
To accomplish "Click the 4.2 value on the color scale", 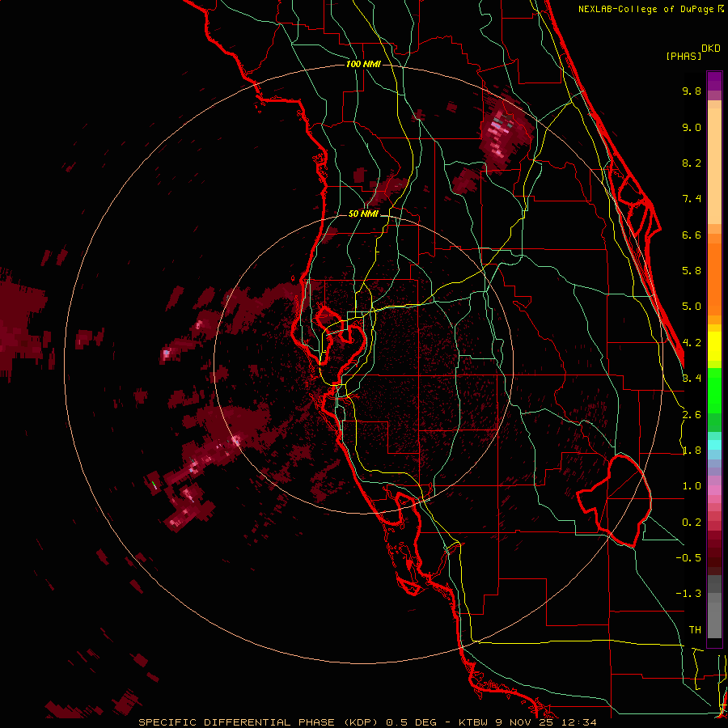I will [692, 343].
